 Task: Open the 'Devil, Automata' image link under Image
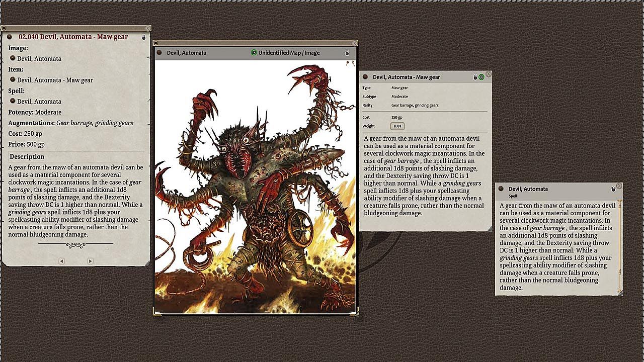pyautogui.click(x=13, y=58)
